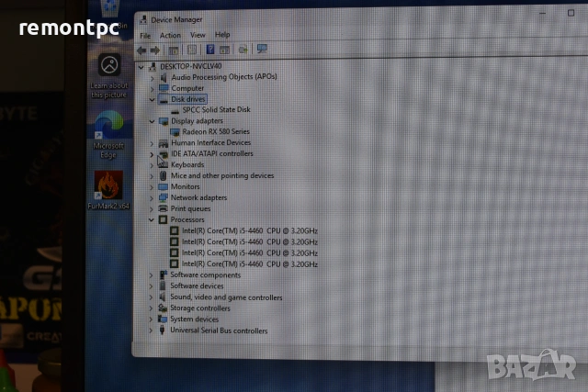Collapse the Disk drives category

pyautogui.click(x=152, y=100)
